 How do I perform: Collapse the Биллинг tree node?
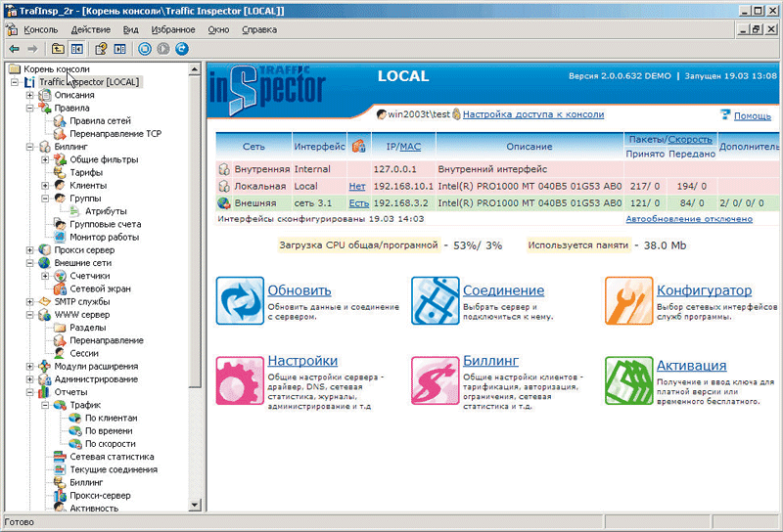[x=30, y=147]
